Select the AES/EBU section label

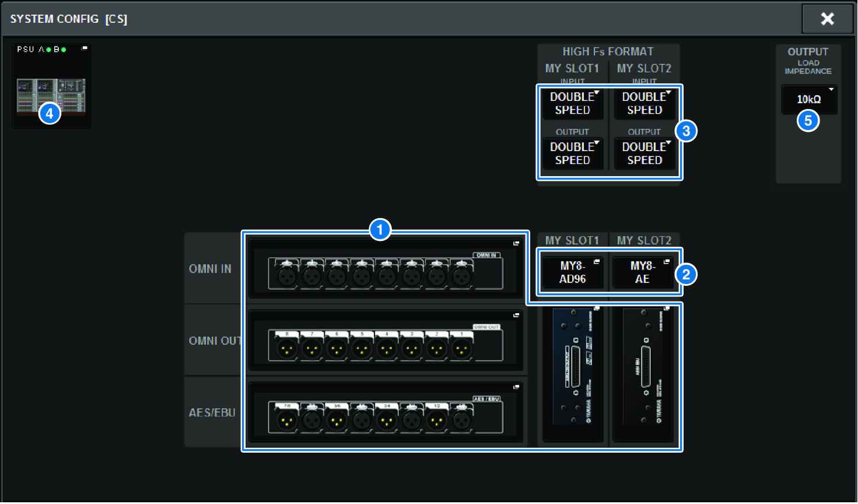click(x=211, y=413)
